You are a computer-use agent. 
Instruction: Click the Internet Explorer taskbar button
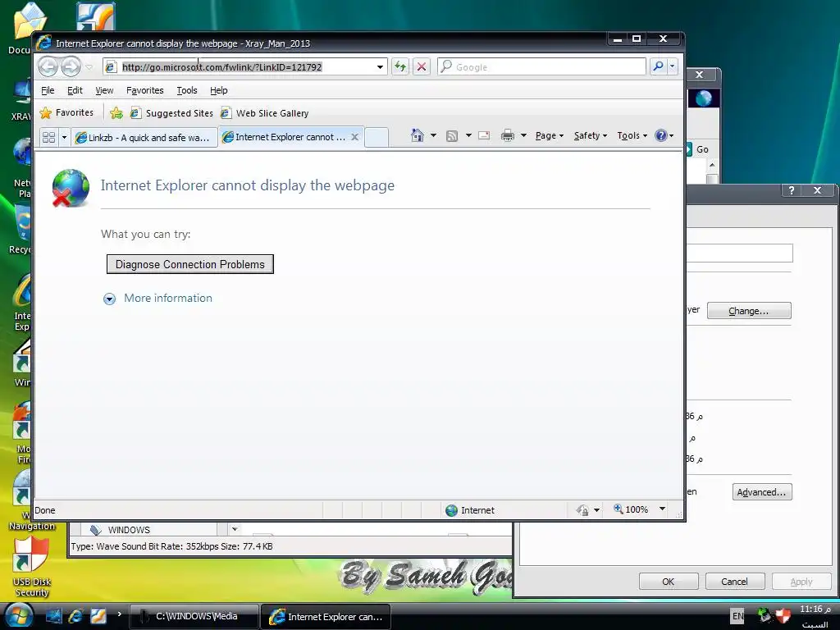click(326, 617)
